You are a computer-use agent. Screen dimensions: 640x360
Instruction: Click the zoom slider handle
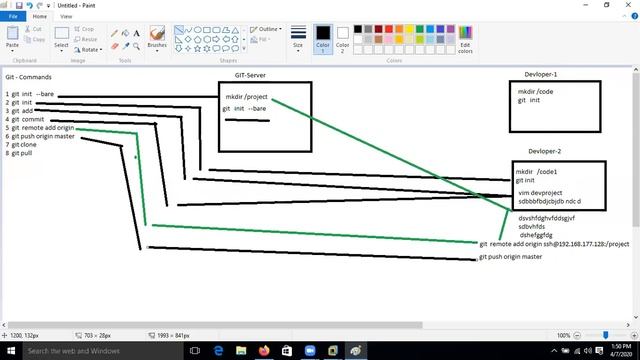coord(606,335)
